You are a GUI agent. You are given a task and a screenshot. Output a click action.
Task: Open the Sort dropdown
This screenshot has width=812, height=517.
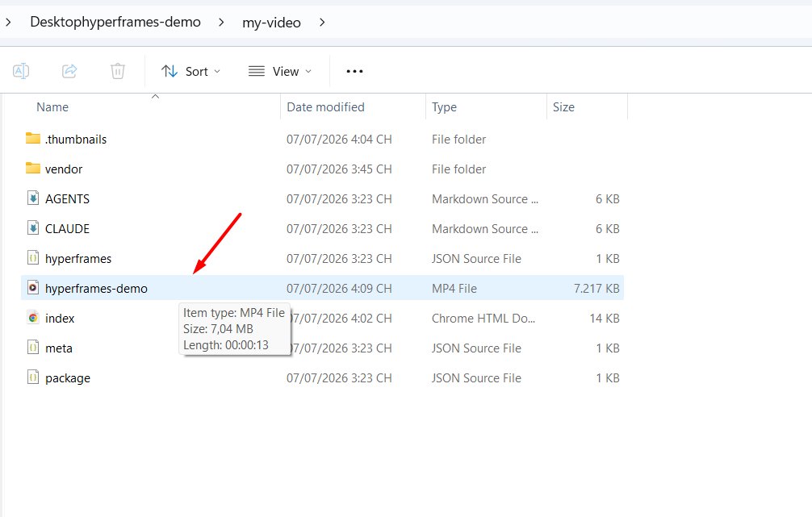click(190, 72)
